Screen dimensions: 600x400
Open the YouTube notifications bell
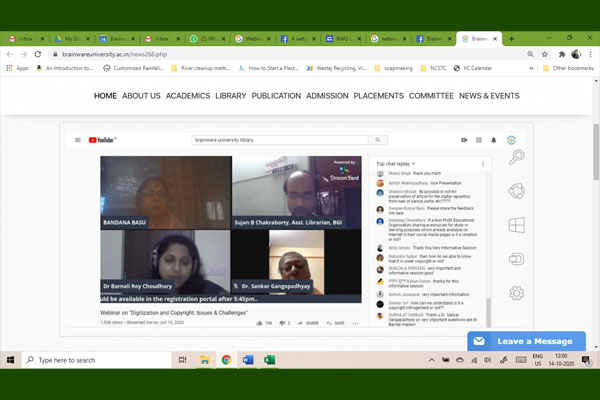[x=494, y=140]
